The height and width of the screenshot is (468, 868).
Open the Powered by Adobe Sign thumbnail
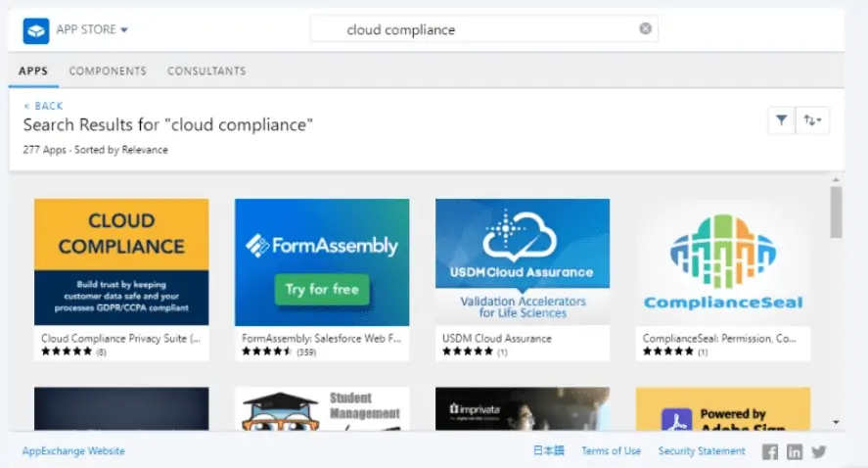pyautogui.click(x=723, y=408)
